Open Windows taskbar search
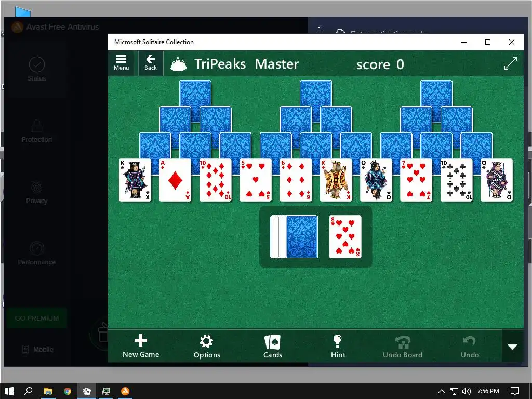This screenshot has height=399, width=532. point(28,391)
